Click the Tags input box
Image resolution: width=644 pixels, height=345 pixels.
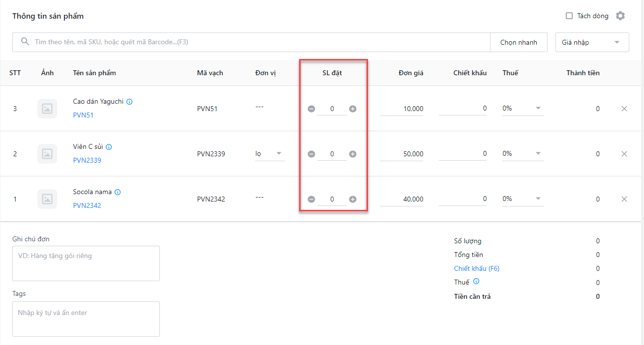point(86,319)
